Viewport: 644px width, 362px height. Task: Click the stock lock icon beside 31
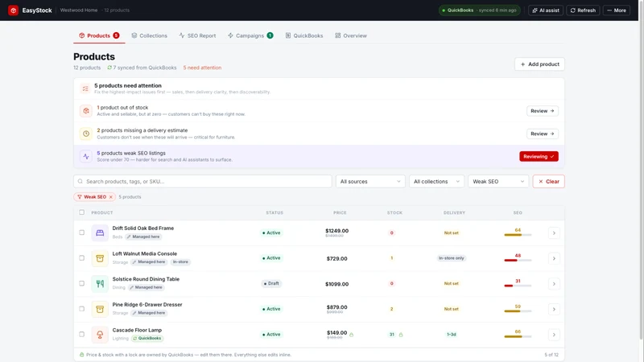pos(401,335)
